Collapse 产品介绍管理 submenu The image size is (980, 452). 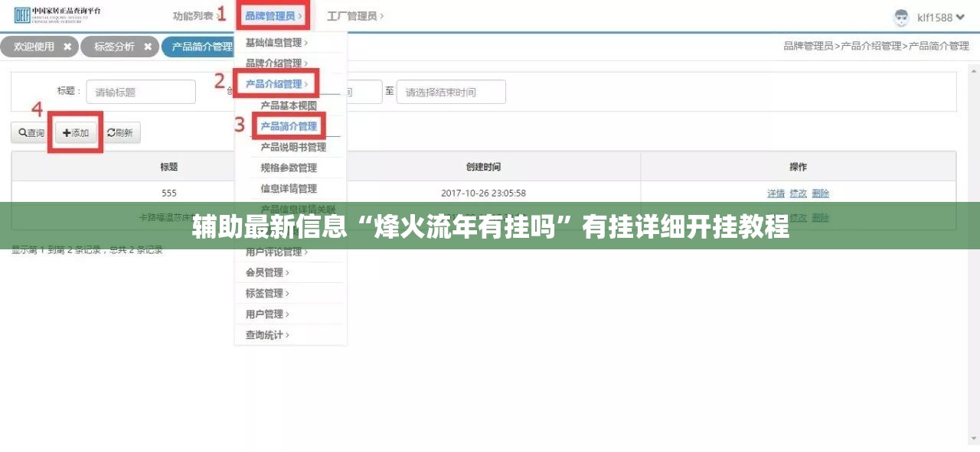pos(276,84)
